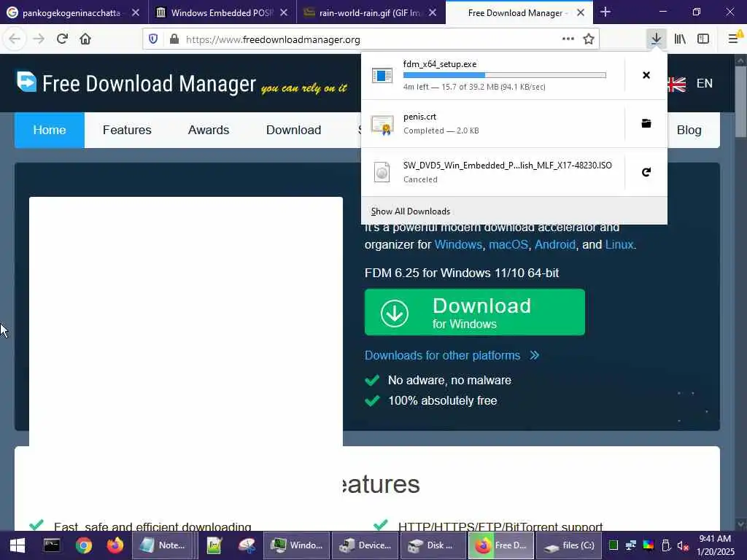Click the Free Download Manager logo icon
The image size is (747, 560).
[27, 82]
